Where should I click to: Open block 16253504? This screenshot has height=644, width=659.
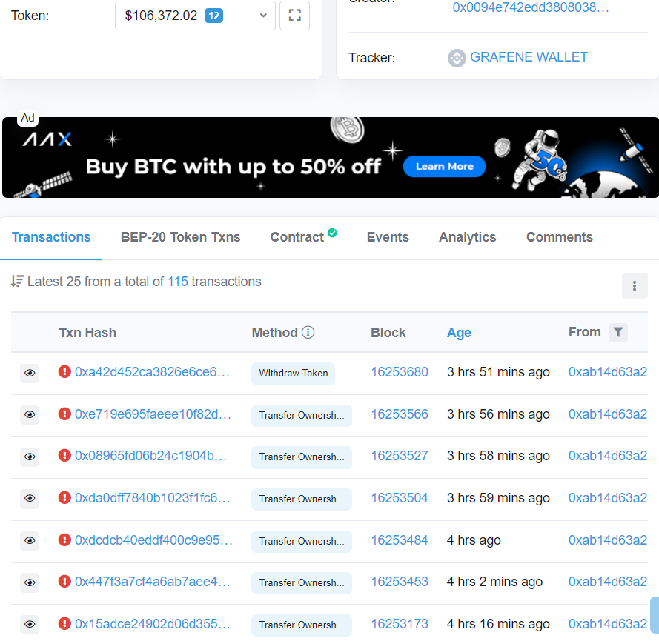[400, 498]
